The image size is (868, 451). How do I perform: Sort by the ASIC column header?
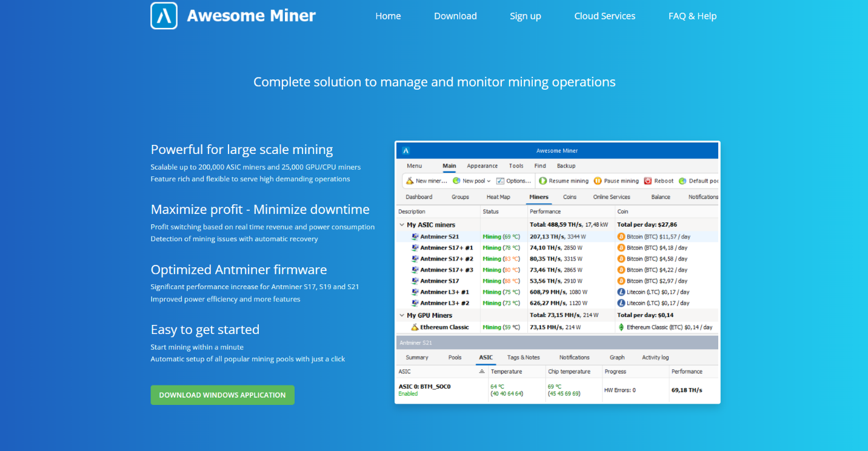[406, 371]
